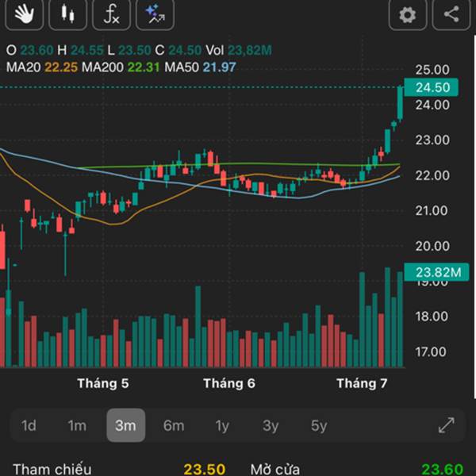Open the AI chart analysis tool

point(155,14)
